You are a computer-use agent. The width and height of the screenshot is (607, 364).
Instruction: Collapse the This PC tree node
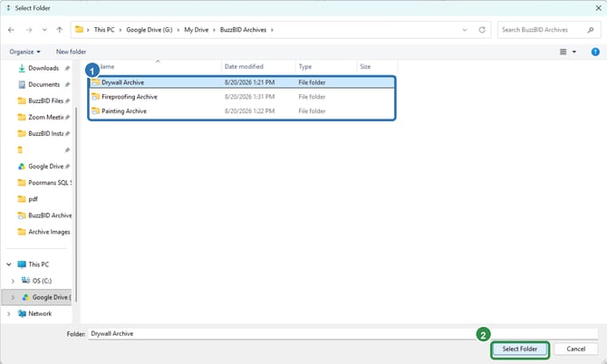pos(9,264)
